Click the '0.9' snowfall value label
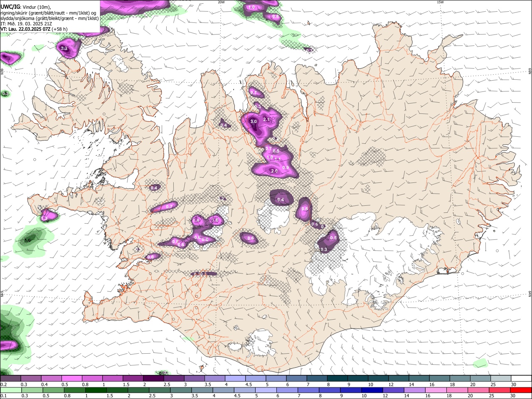The width and height of the screenshot is (532, 399). (286, 167)
